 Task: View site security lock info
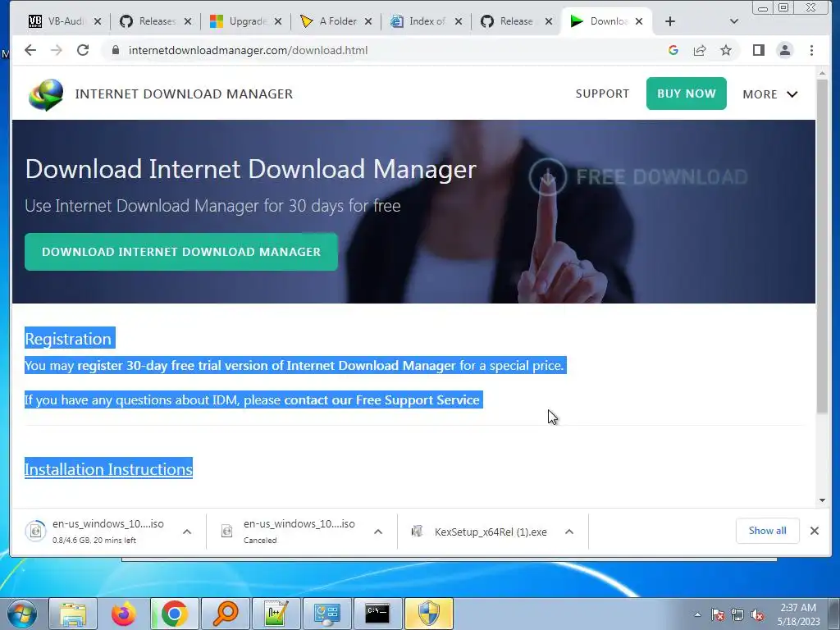(x=115, y=50)
